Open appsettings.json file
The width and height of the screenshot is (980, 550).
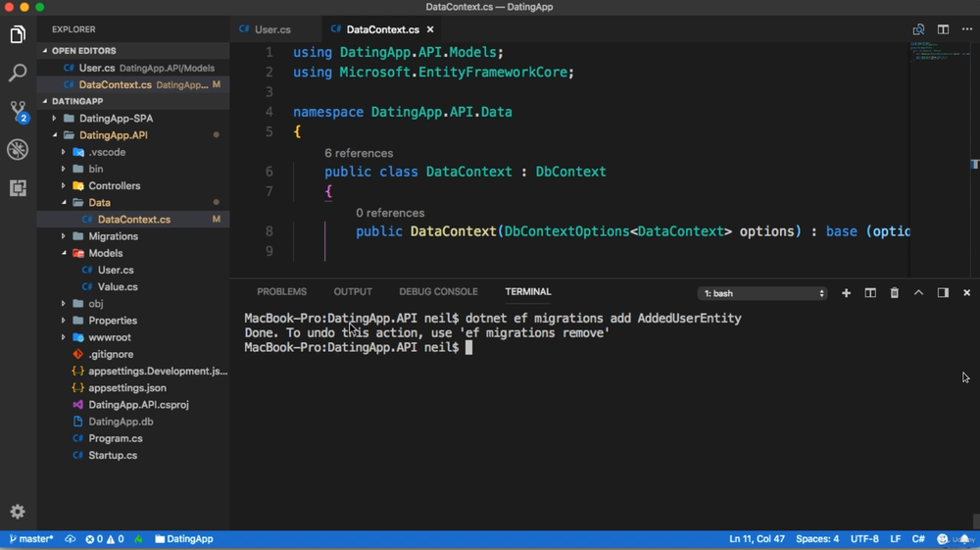tap(133, 388)
